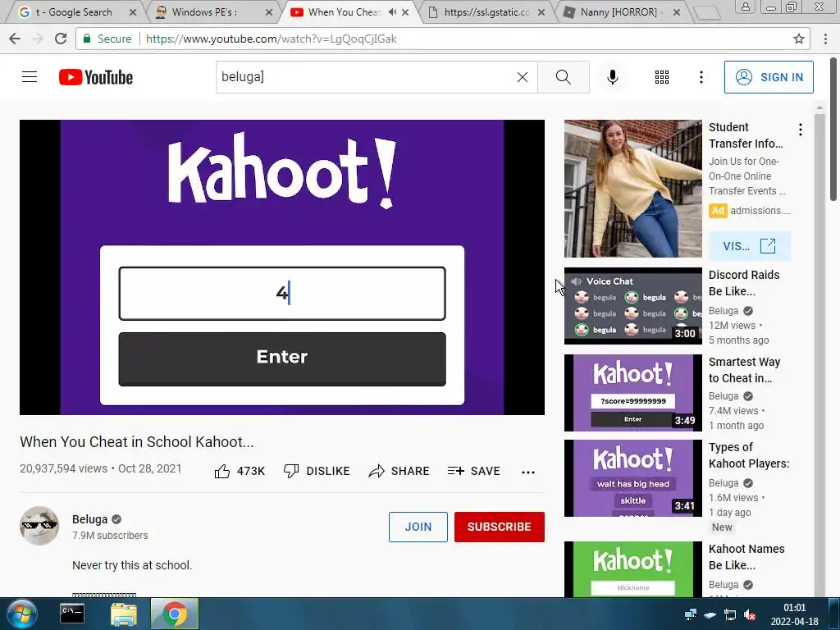The height and width of the screenshot is (630, 840).
Task: Click the Kahoot video player
Action: click(282, 267)
